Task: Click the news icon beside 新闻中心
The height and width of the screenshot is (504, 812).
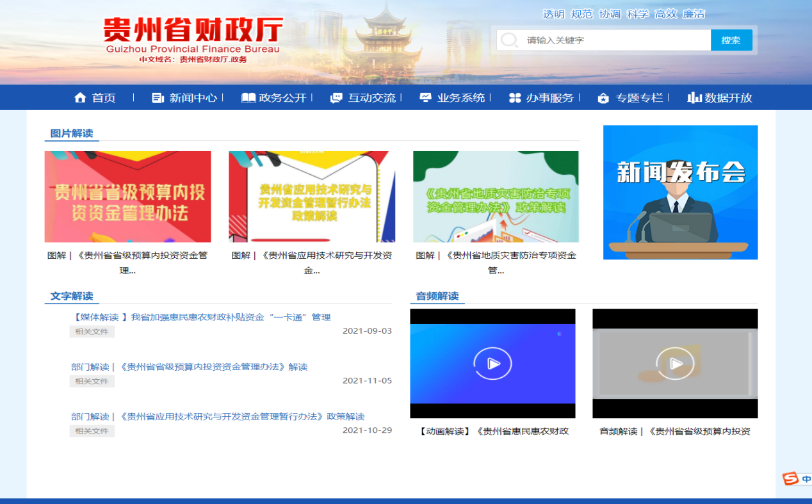Action: (158, 98)
